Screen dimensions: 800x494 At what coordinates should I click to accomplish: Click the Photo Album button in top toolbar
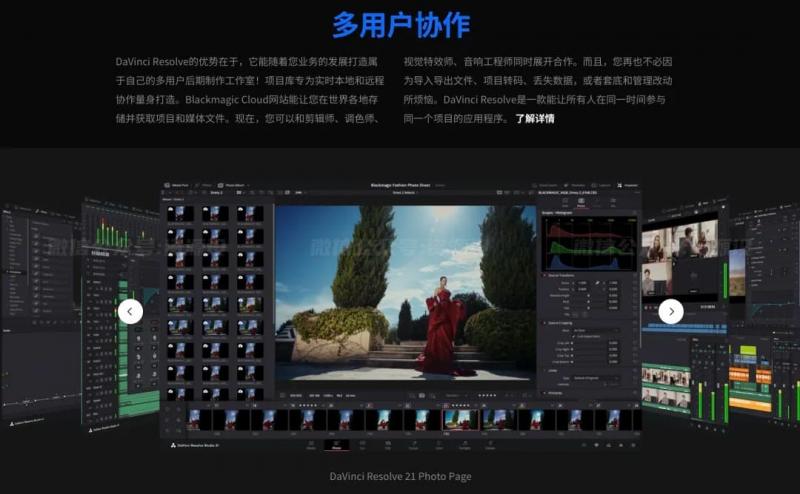point(233,185)
